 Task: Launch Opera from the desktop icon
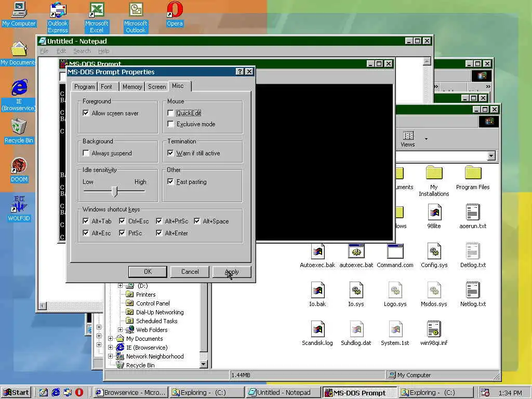[x=175, y=14]
